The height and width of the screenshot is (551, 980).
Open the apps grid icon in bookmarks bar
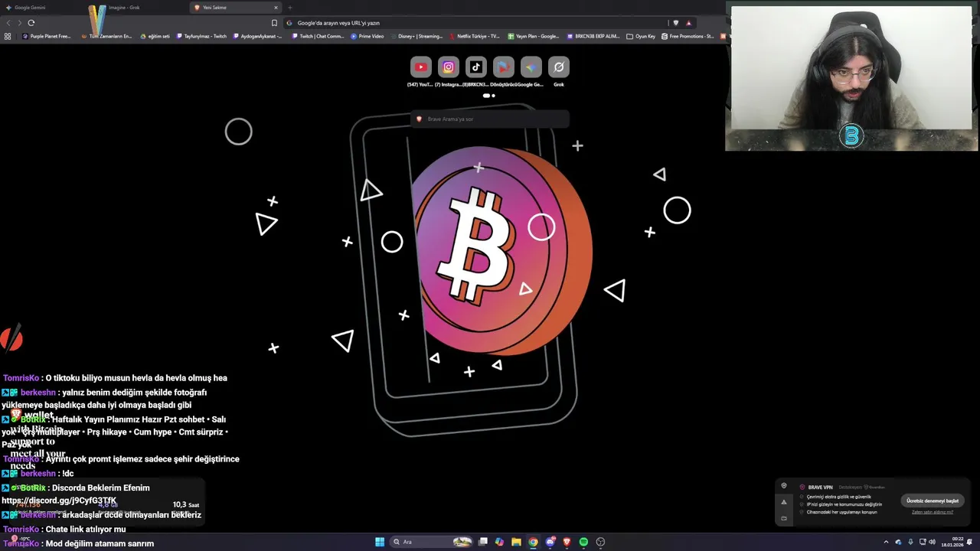(8, 36)
